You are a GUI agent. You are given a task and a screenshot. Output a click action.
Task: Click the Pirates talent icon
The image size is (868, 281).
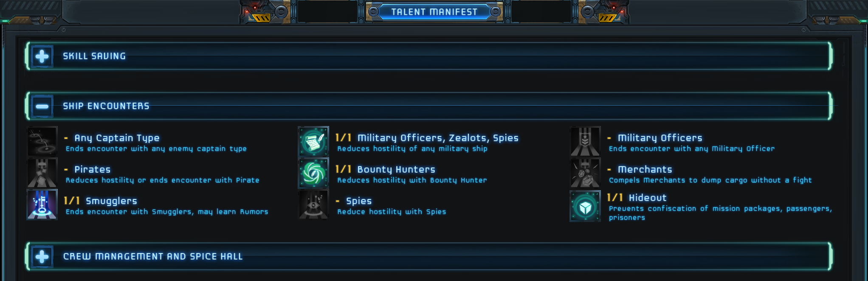tap(42, 173)
